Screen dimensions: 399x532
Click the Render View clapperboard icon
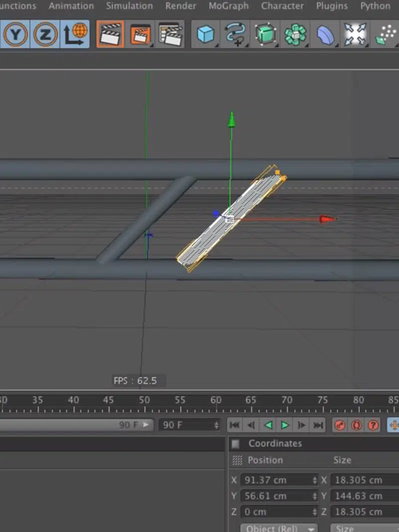(110, 34)
